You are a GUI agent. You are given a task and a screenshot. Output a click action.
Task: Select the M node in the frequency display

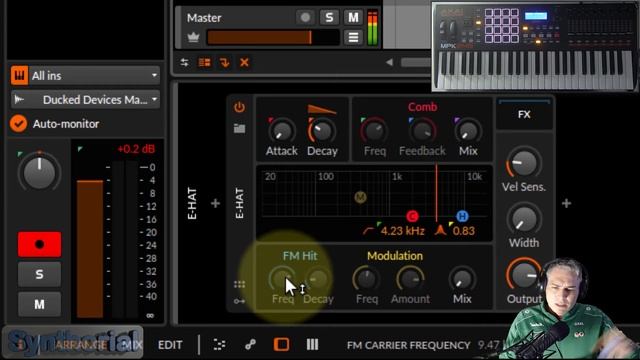360,198
